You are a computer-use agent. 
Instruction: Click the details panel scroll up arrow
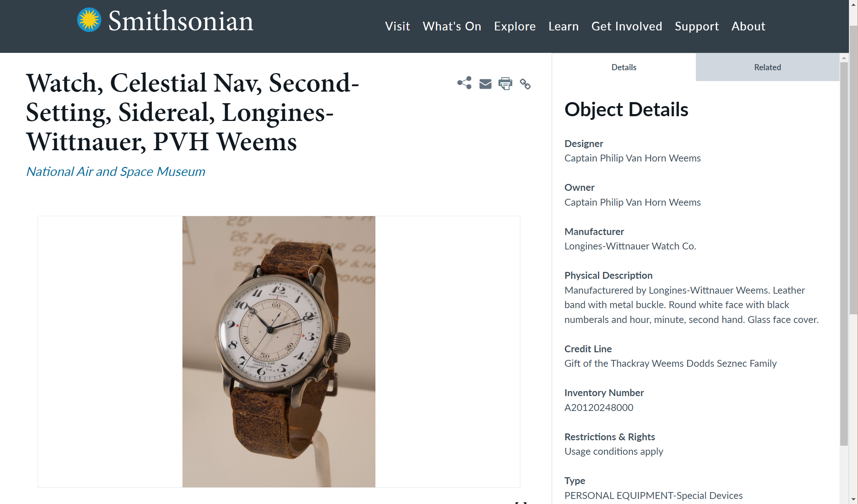844,58
